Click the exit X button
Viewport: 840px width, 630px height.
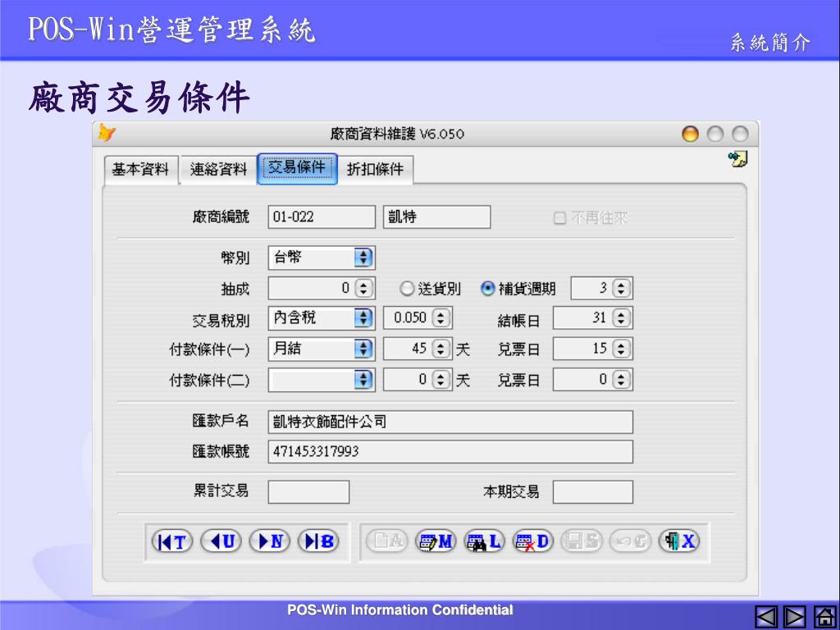tap(679, 541)
